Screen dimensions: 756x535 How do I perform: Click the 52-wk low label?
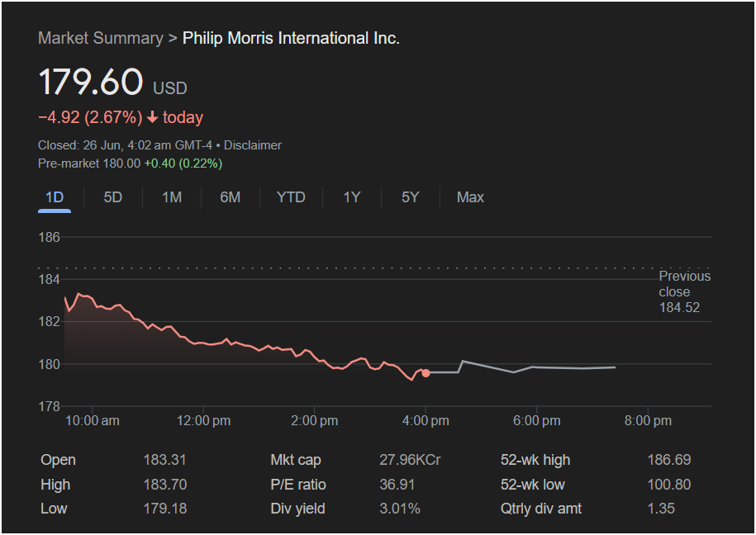(x=532, y=485)
